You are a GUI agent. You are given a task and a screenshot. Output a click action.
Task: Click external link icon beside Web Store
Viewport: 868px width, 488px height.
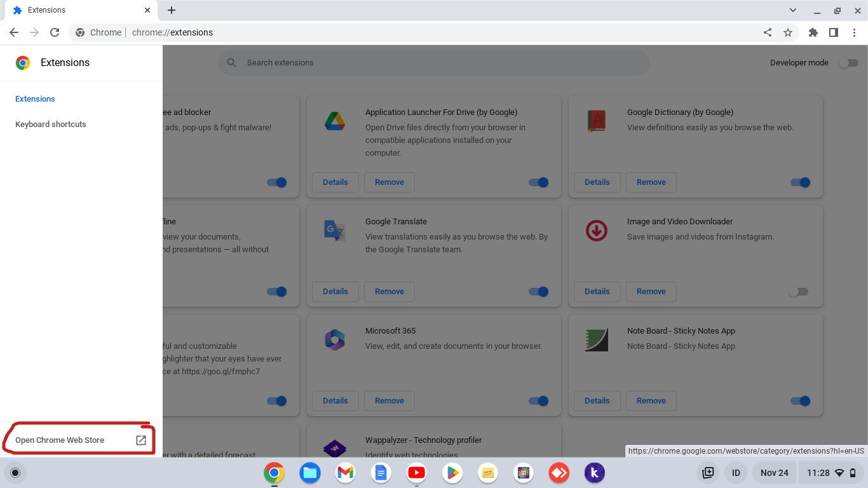[141, 440]
